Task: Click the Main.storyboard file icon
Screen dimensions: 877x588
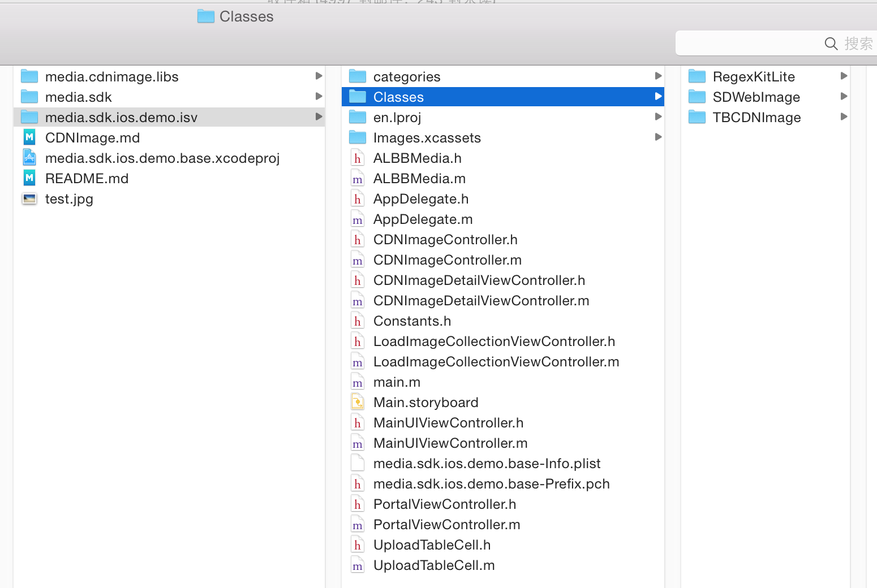Action: [358, 403]
